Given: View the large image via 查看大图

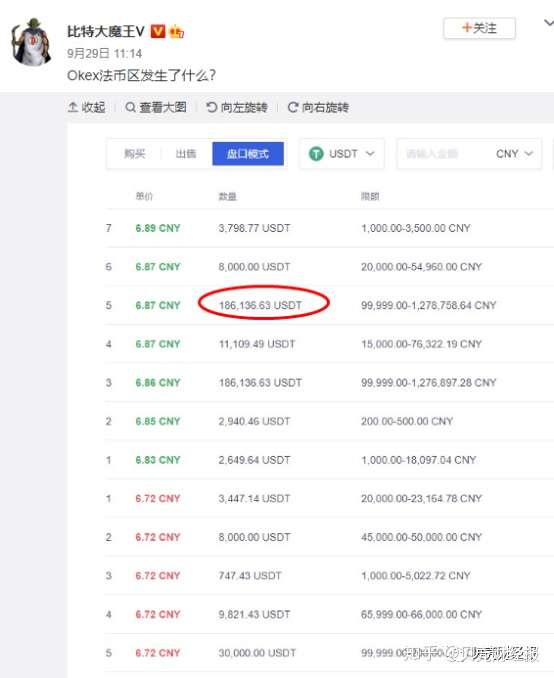Looking at the screenshot, I should [x=156, y=107].
